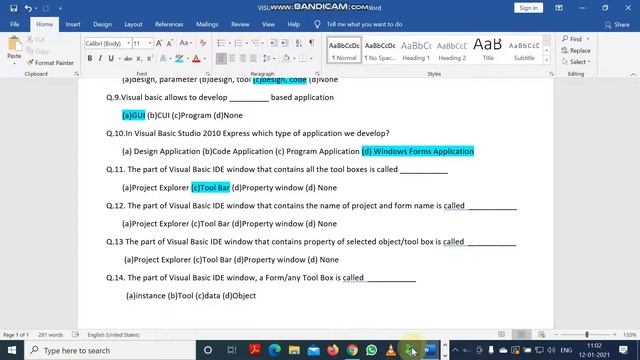Screen dimensions: 640x360
Task: Apply the Title style
Action: pos(488,51)
